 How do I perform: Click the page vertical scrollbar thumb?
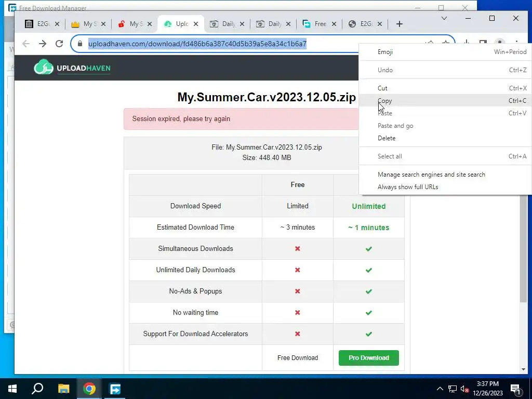click(x=524, y=248)
